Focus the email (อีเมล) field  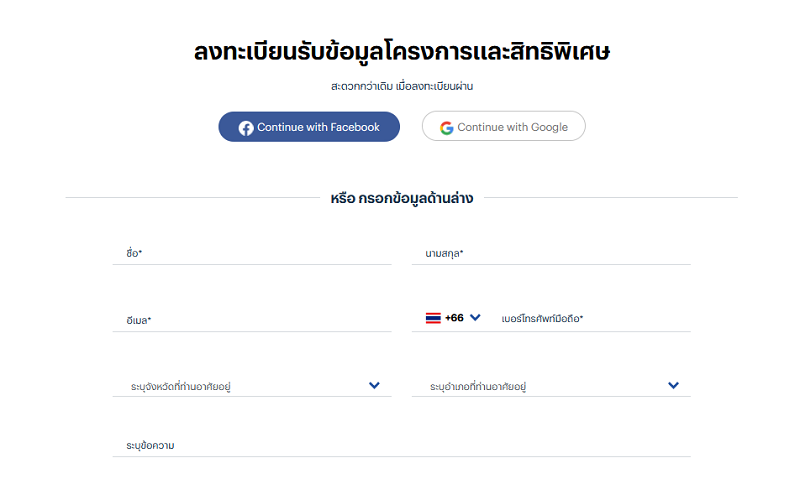tap(252, 320)
